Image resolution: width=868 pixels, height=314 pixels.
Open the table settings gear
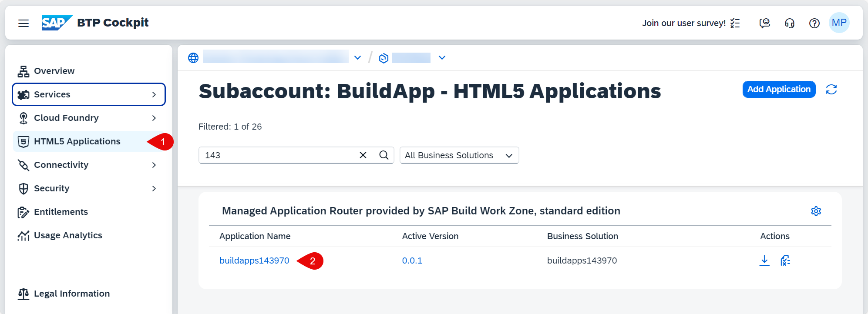tap(816, 211)
